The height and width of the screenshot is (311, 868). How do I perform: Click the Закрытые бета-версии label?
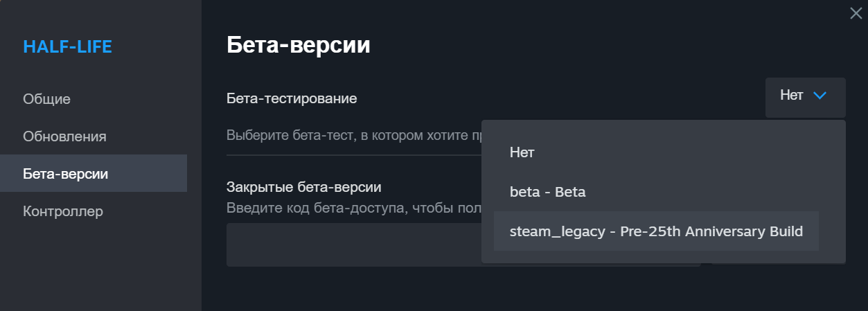coord(304,187)
